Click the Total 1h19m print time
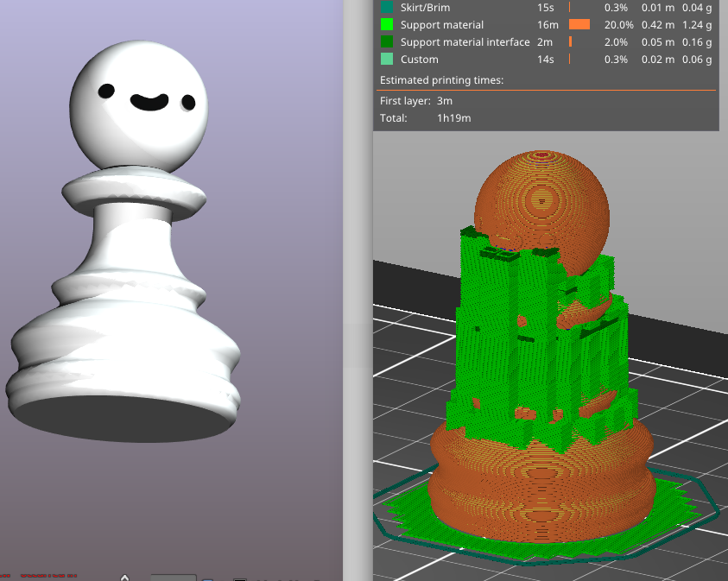 click(x=453, y=118)
